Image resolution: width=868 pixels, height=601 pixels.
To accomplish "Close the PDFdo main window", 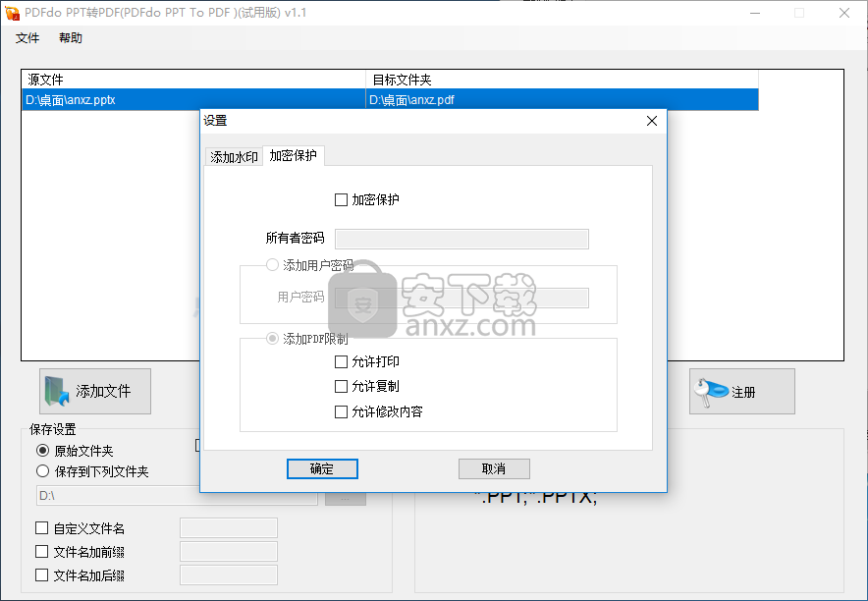I will (x=844, y=13).
